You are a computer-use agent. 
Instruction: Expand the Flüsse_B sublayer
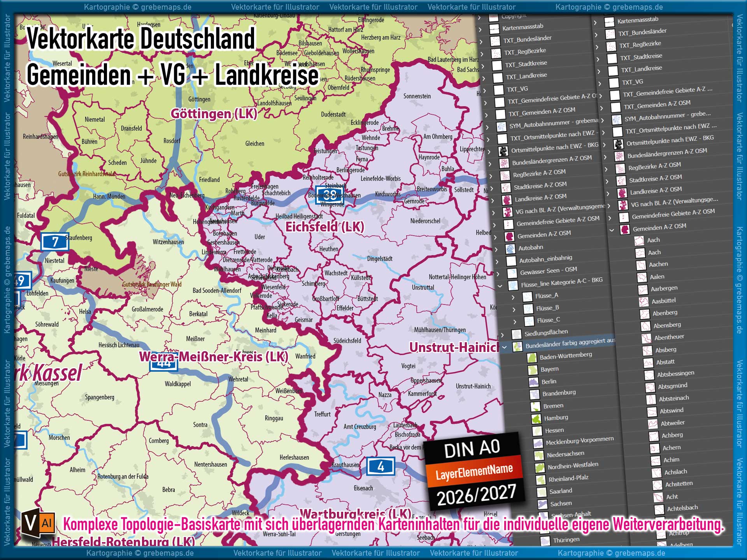(x=514, y=310)
